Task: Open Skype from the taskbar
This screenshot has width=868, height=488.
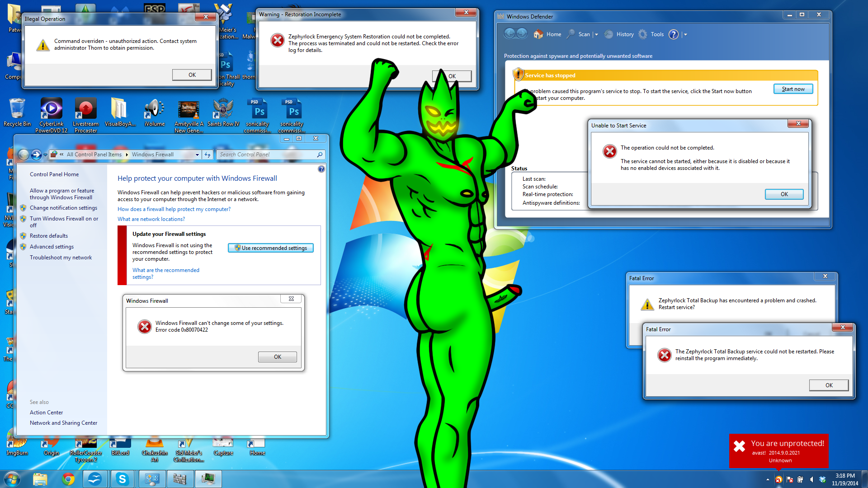Action: [x=122, y=479]
